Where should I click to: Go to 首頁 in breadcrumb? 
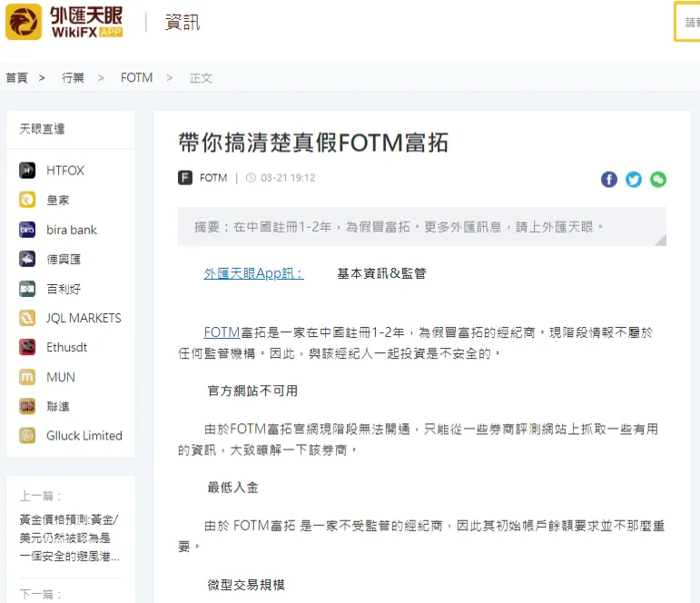[17, 78]
